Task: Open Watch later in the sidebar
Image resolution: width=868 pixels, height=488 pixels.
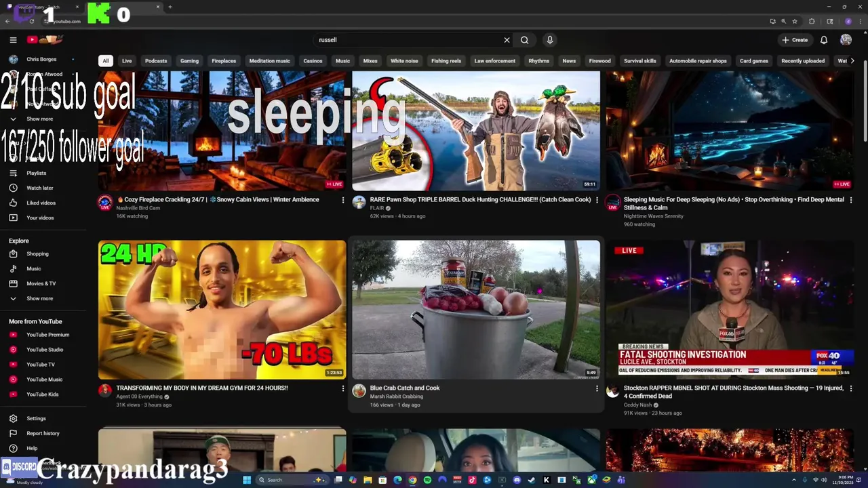Action: coord(39,188)
